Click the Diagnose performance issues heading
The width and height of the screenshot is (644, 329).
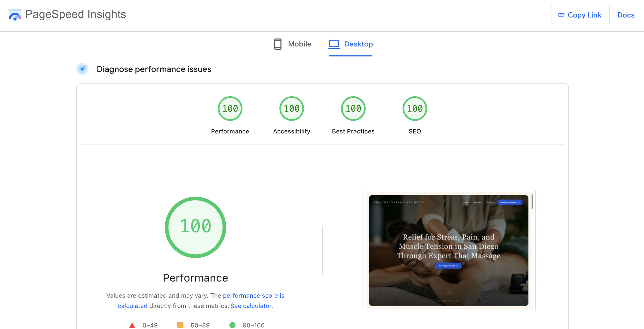click(x=154, y=69)
